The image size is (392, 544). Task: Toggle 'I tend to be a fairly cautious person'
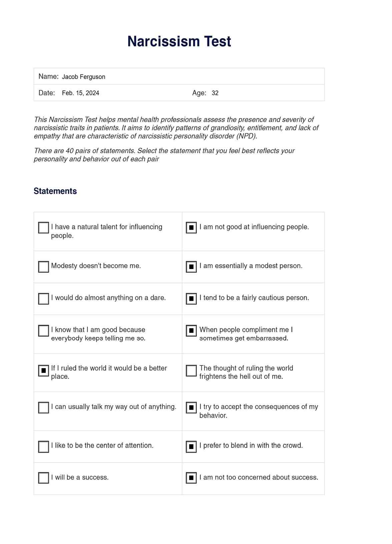pyautogui.click(x=191, y=299)
